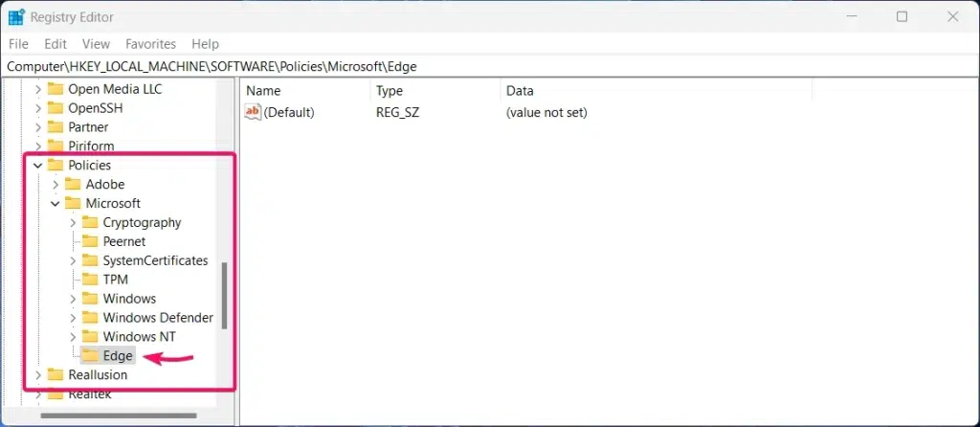Open the File menu
The width and height of the screenshot is (980, 427).
click(x=19, y=44)
